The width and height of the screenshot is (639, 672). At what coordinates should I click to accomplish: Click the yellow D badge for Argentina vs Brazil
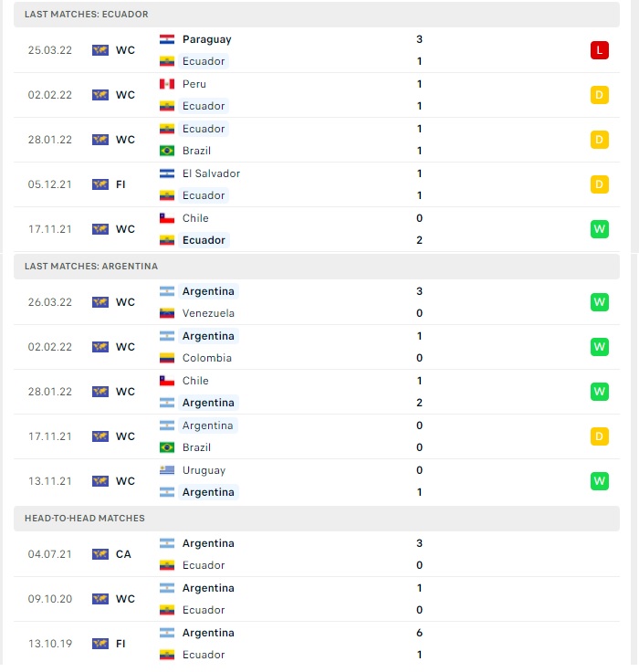[599, 436]
